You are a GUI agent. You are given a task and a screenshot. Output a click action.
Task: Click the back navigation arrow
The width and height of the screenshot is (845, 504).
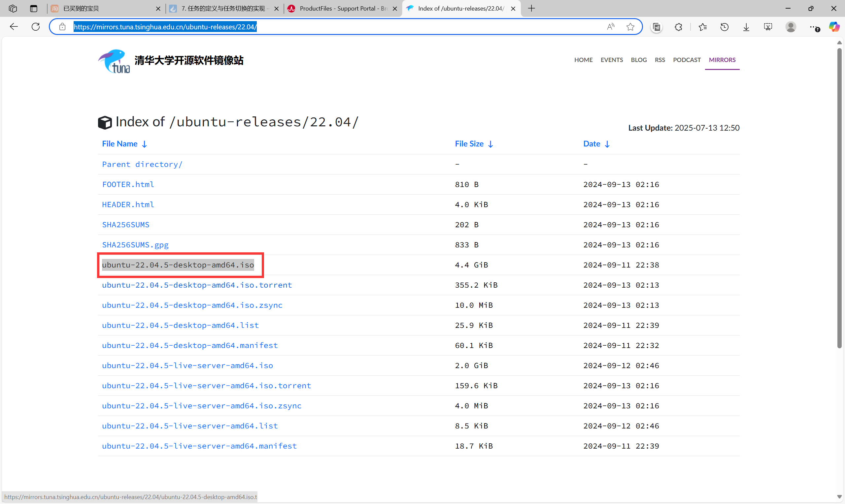click(x=14, y=26)
